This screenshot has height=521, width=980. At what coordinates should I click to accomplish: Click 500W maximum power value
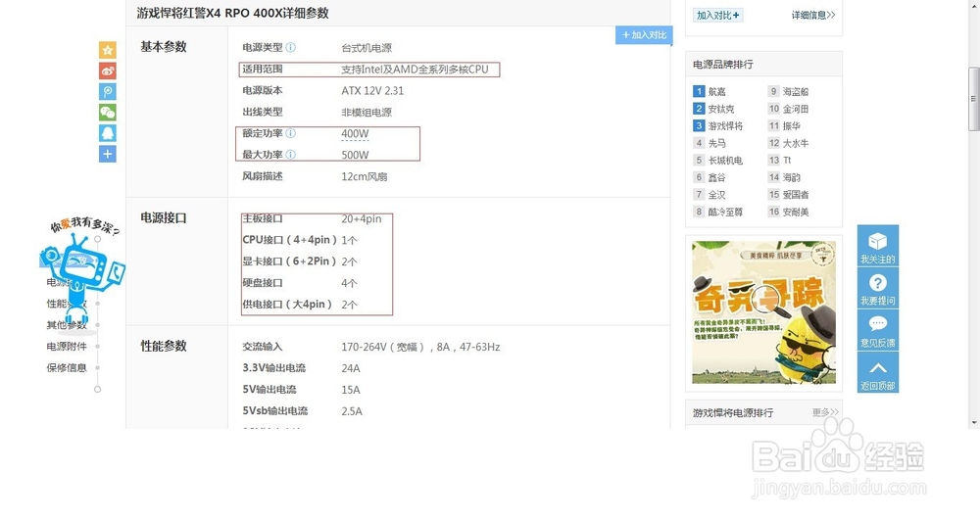click(x=355, y=155)
